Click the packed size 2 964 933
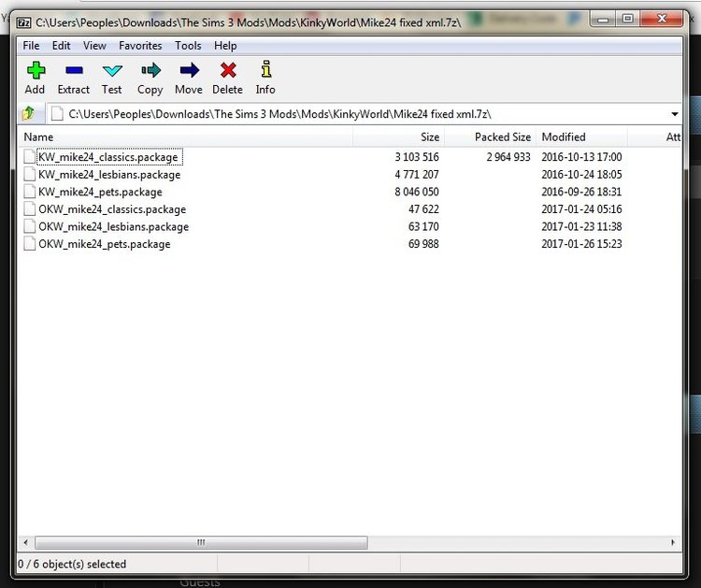 tap(508, 157)
